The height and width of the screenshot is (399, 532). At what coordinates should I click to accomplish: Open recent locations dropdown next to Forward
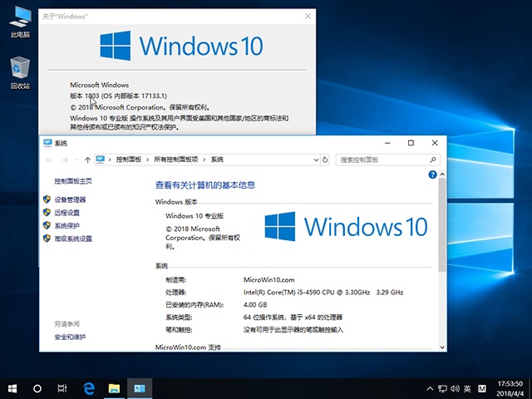coord(77,160)
